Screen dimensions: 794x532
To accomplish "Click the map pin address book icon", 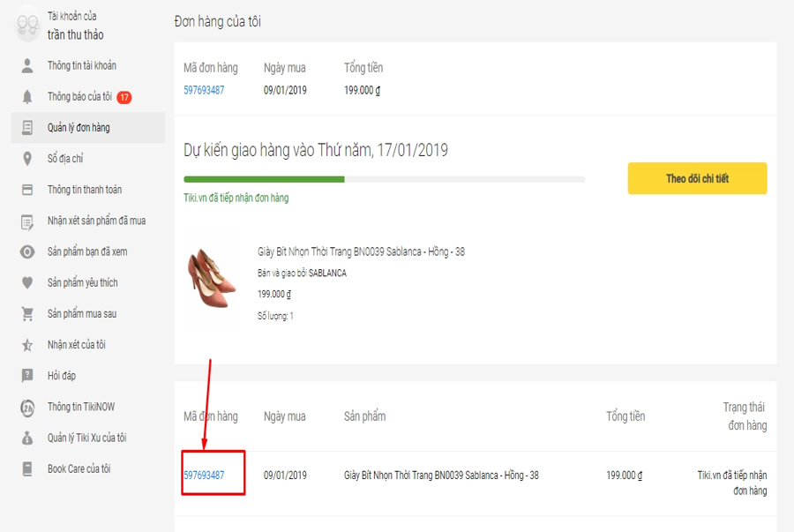I will (x=27, y=159).
